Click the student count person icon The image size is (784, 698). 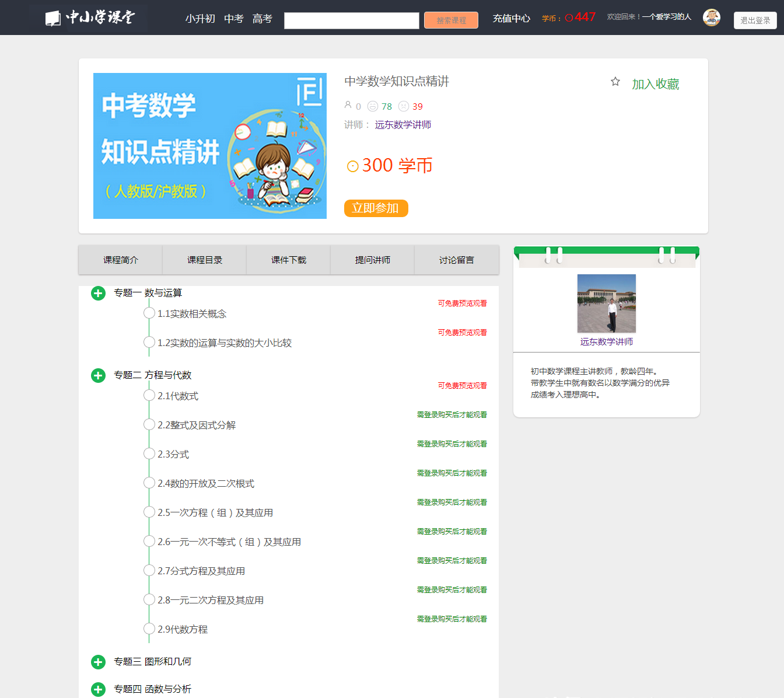click(x=348, y=105)
